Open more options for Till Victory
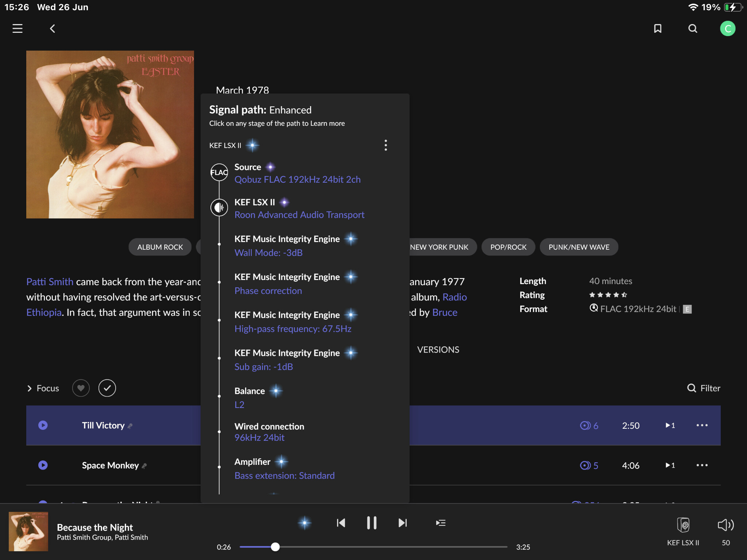Screen dimensions: 747x560 click(702, 425)
